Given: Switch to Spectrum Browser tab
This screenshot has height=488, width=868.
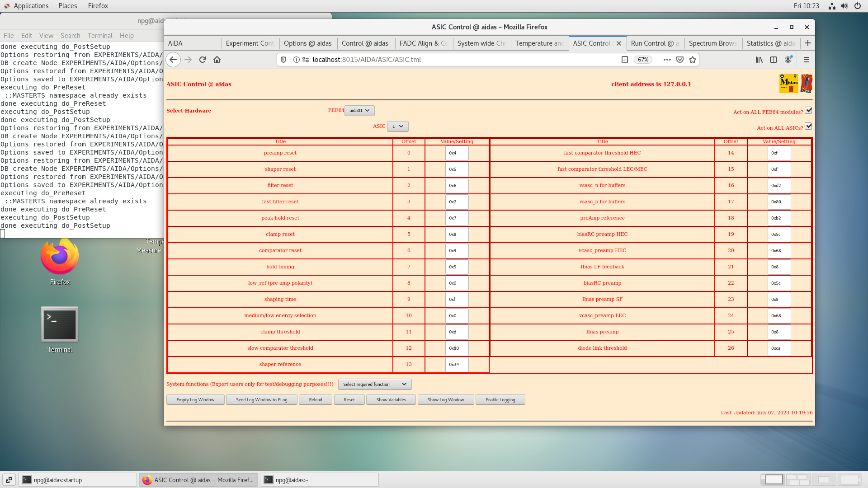Looking at the screenshot, I should click(x=712, y=43).
